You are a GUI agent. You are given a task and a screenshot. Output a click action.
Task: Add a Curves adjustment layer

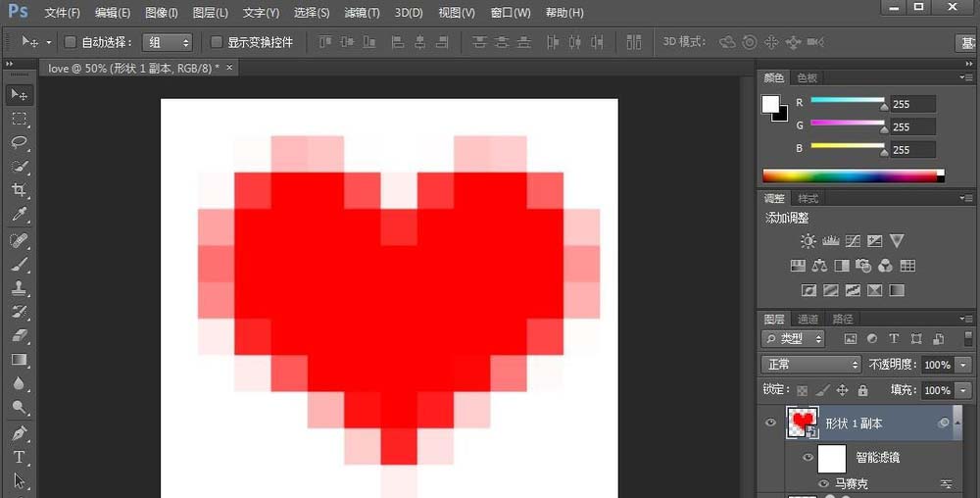pyautogui.click(x=853, y=241)
